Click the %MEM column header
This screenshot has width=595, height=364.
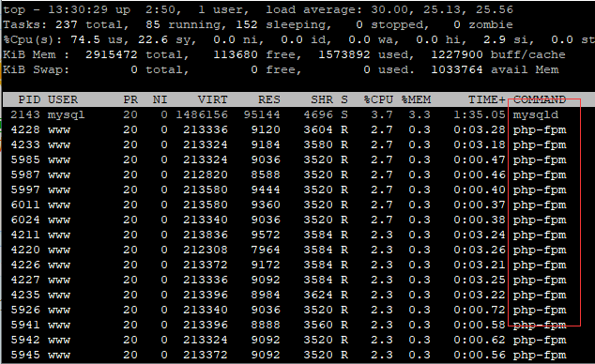point(416,99)
